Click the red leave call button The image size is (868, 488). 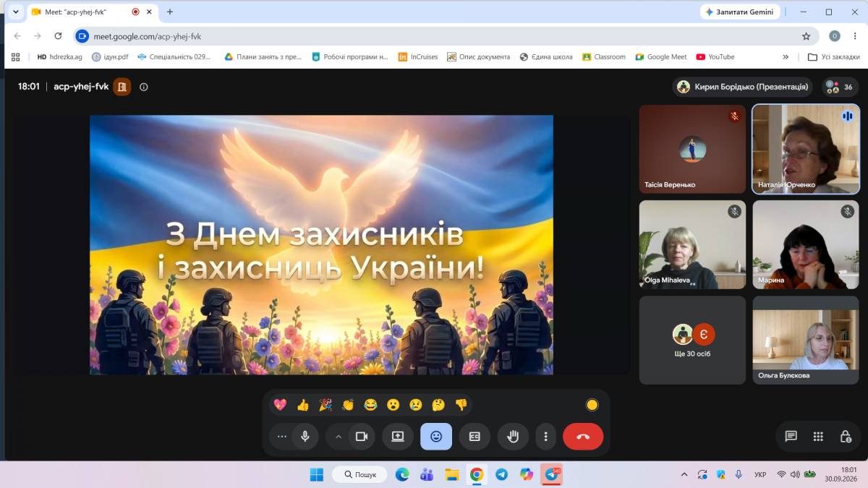point(583,437)
